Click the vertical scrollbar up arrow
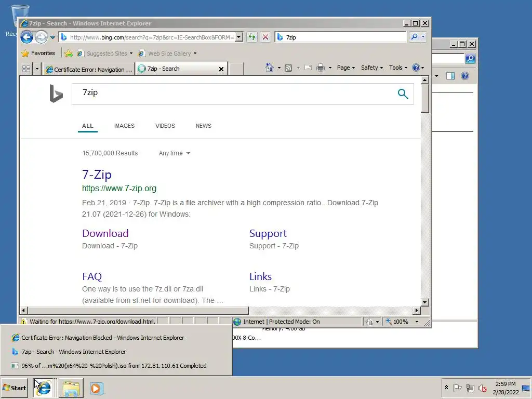This screenshot has height=399, width=532. (x=424, y=80)
